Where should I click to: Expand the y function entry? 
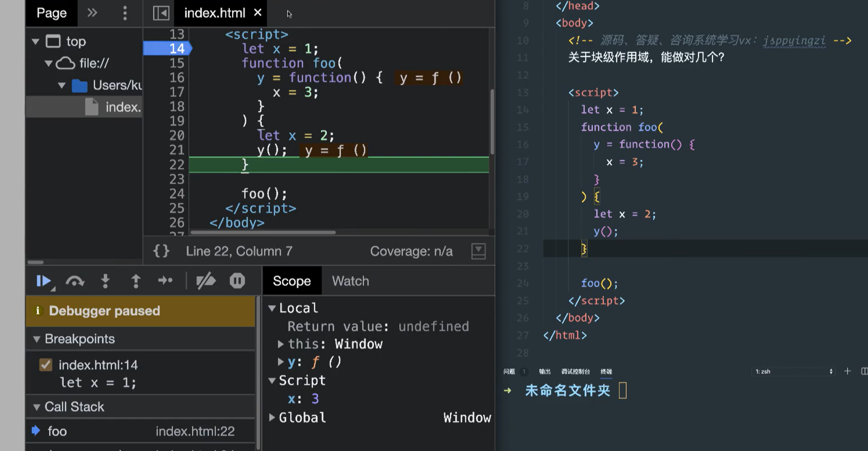click(x=280, y=362)
